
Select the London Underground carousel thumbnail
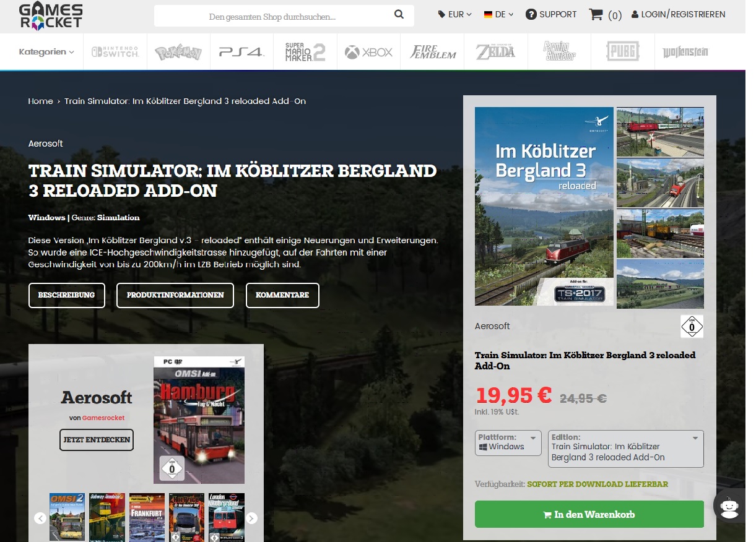[x=227, y=517]
